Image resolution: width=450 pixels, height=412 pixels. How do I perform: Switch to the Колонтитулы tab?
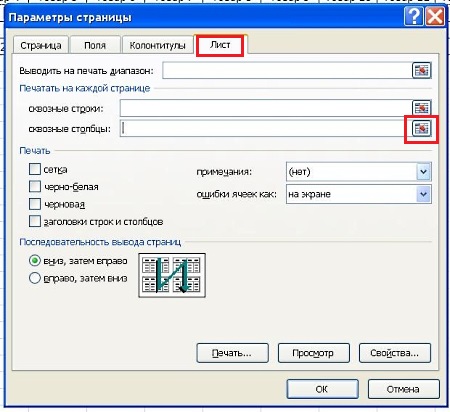point(157,45)
